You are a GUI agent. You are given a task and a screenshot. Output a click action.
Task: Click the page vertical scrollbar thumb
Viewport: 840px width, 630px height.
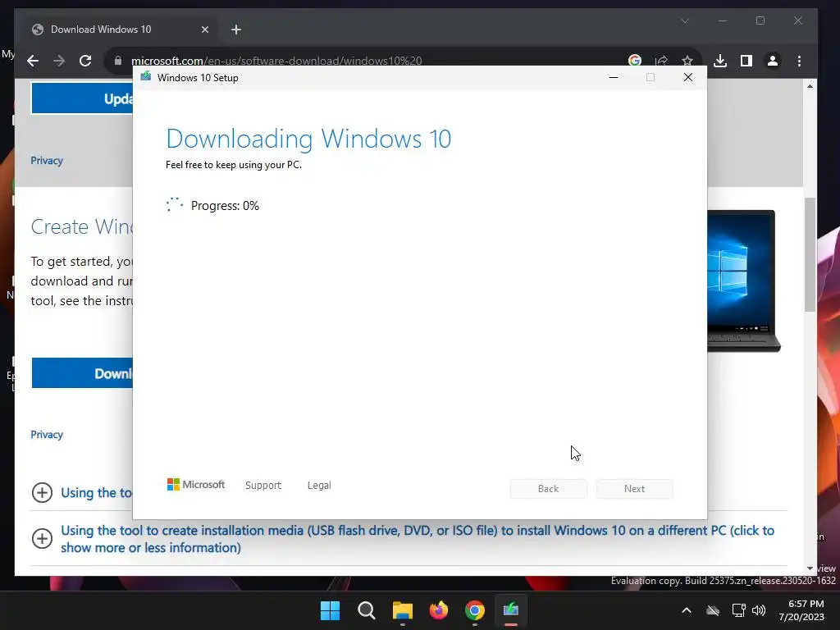810,254
